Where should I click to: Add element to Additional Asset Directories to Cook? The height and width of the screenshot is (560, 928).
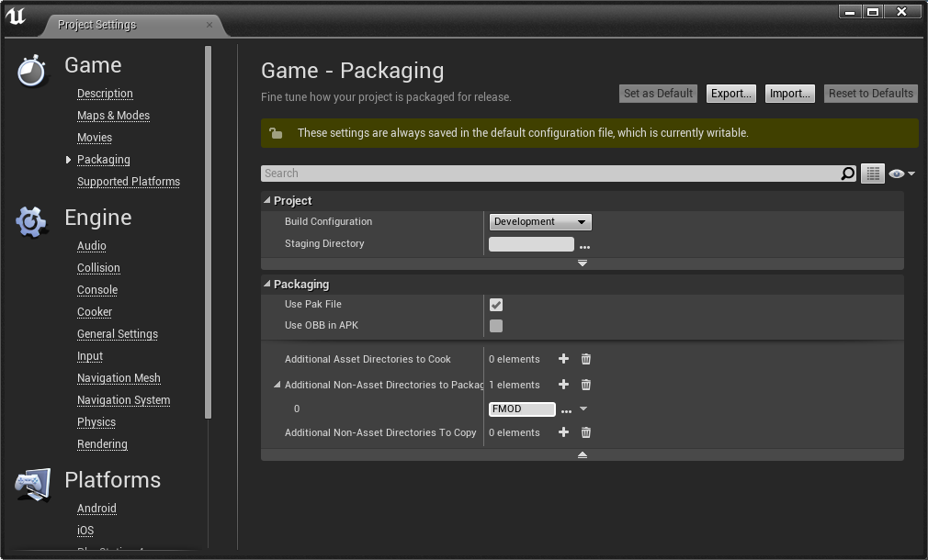[563, 359]
